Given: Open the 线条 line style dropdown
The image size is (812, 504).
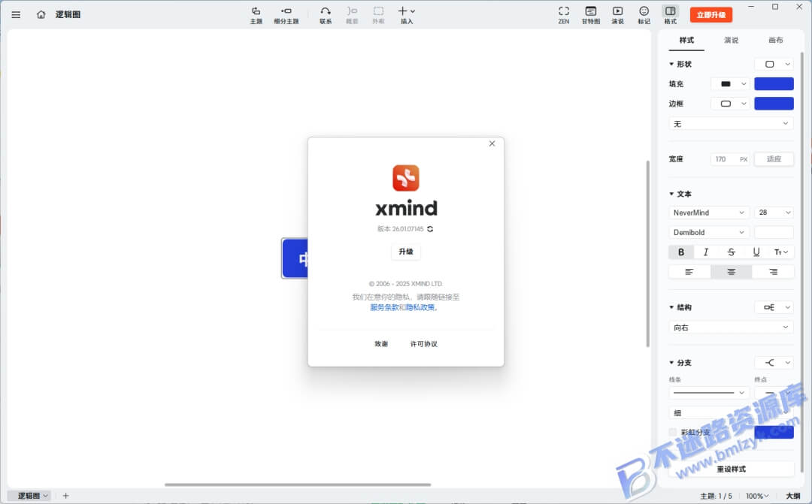Looking at the screenshot, I should (x=708, y=393).
